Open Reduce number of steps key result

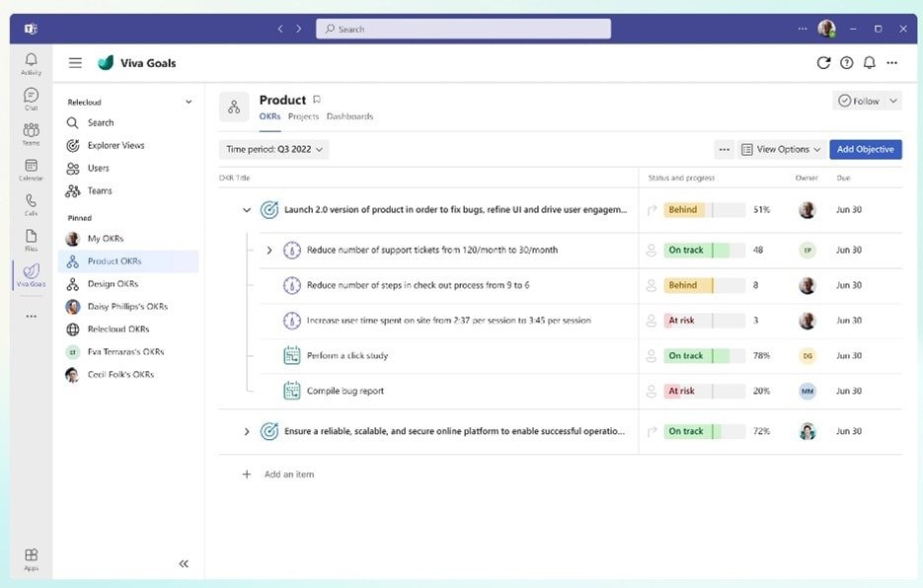[418, 285]
